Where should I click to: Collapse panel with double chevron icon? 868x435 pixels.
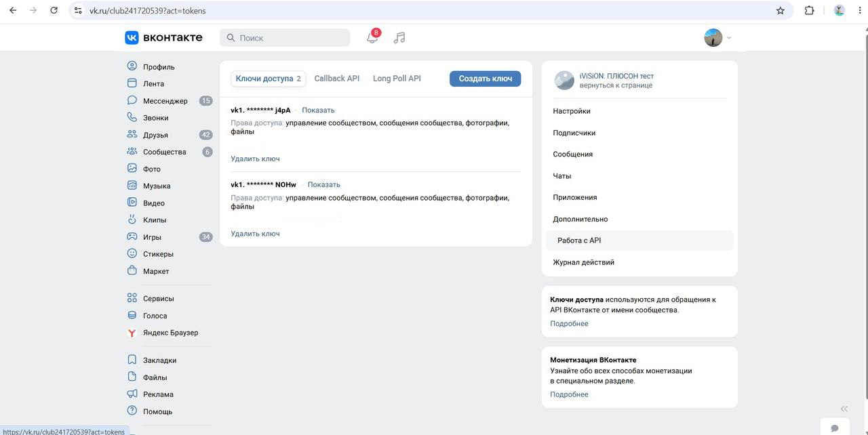point(844,409)
